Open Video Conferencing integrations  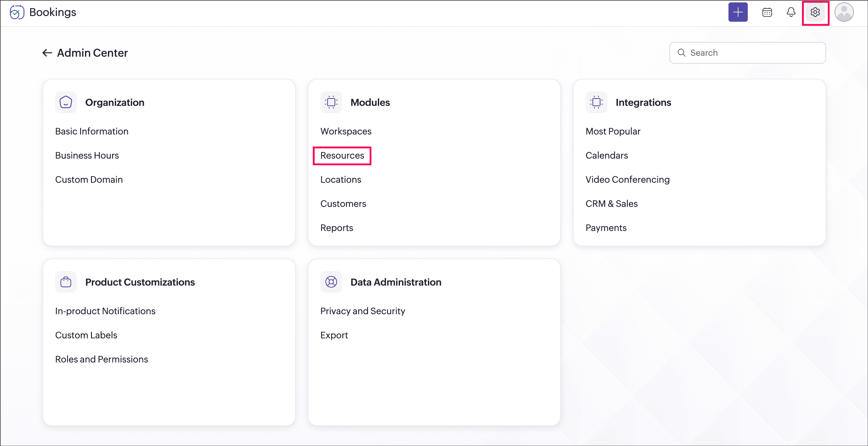pos(627,180)
